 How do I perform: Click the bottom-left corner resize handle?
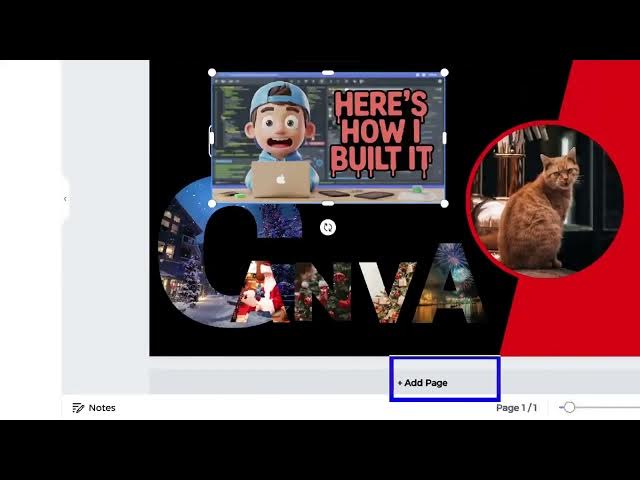tap(212, 203)
